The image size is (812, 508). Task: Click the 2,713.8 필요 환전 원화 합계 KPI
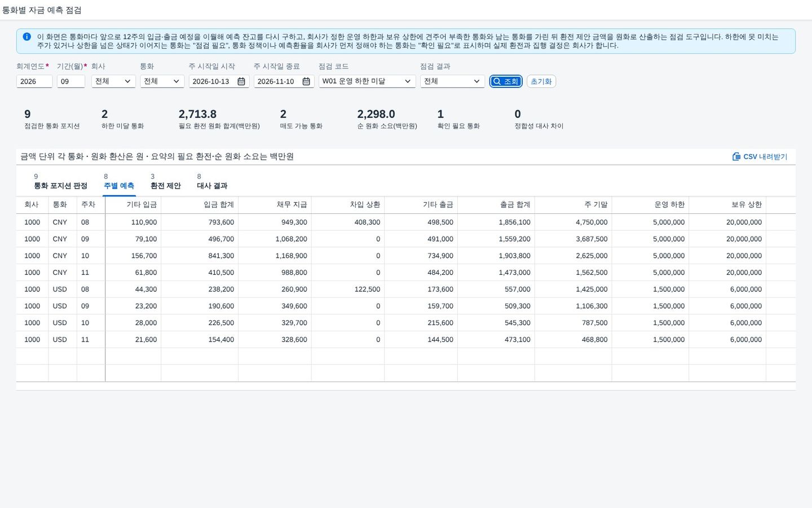point(219,119)
